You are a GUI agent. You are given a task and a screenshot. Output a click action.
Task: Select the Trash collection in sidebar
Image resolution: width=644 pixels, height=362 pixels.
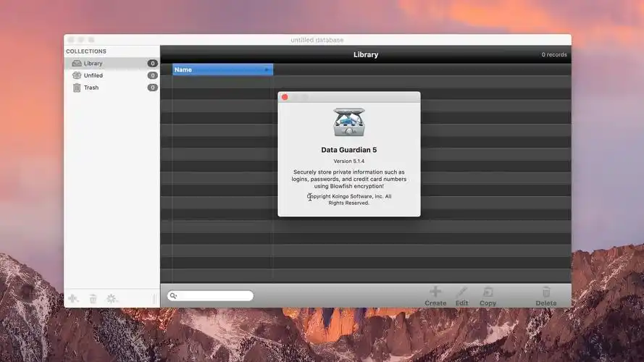(91, 88)
